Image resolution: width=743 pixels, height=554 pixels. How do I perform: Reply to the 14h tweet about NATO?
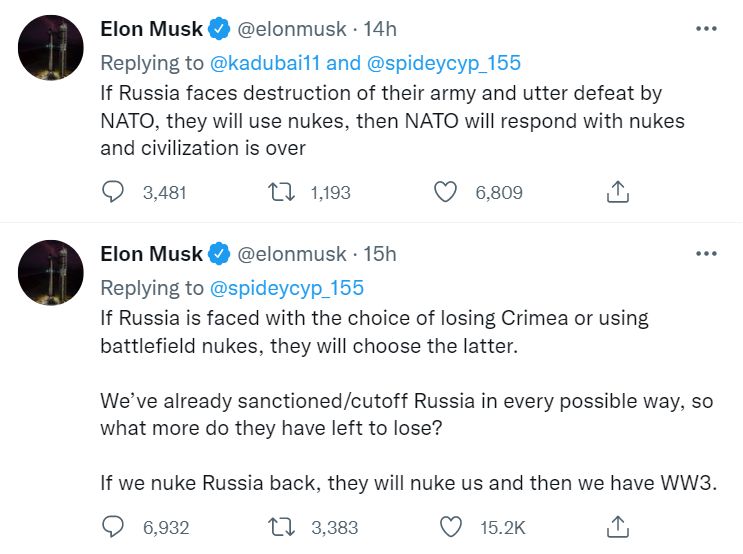[114, 192]
